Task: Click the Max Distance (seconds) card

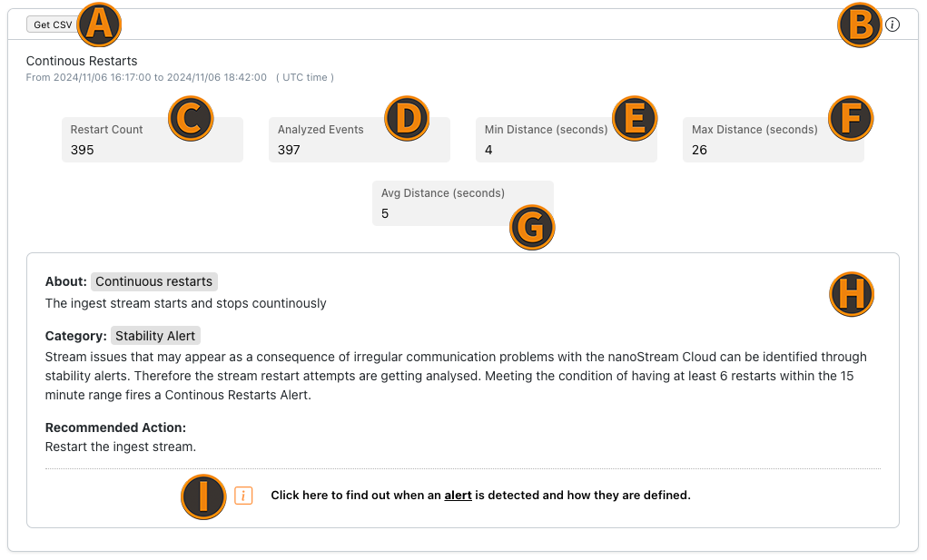Action: click(774, 140)
